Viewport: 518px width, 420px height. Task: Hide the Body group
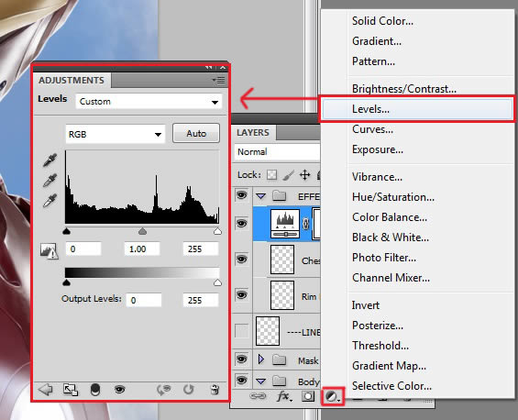(242, 381)
